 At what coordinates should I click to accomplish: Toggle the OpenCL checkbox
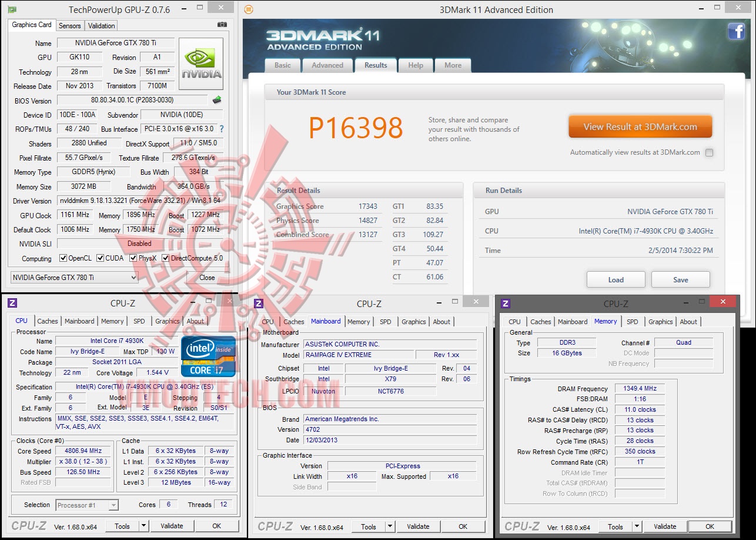point(63,258)
